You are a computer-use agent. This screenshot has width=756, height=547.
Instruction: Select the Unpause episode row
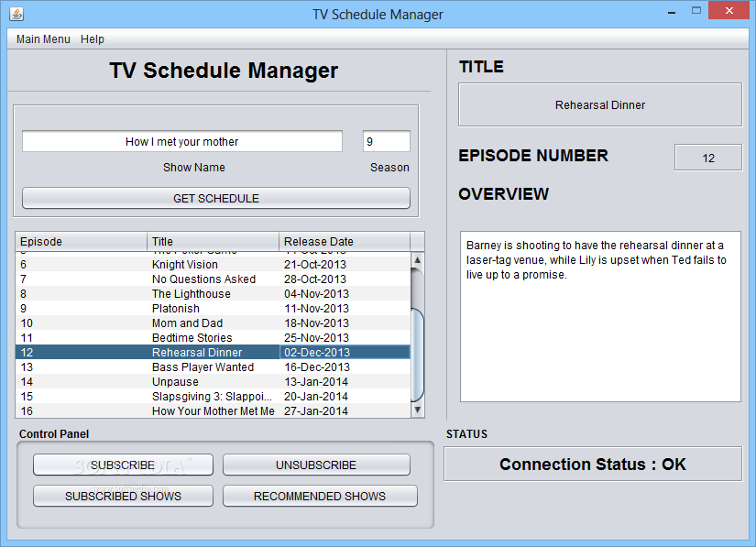pyautogui.click(x=213, y=382)
